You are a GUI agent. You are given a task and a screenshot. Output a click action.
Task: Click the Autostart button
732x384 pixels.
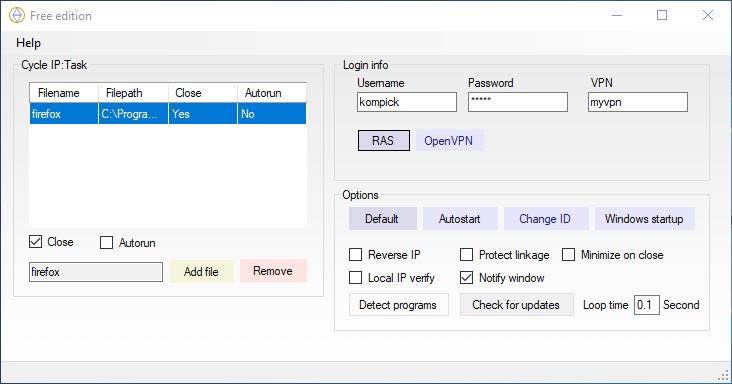click(x=460, y=219)
